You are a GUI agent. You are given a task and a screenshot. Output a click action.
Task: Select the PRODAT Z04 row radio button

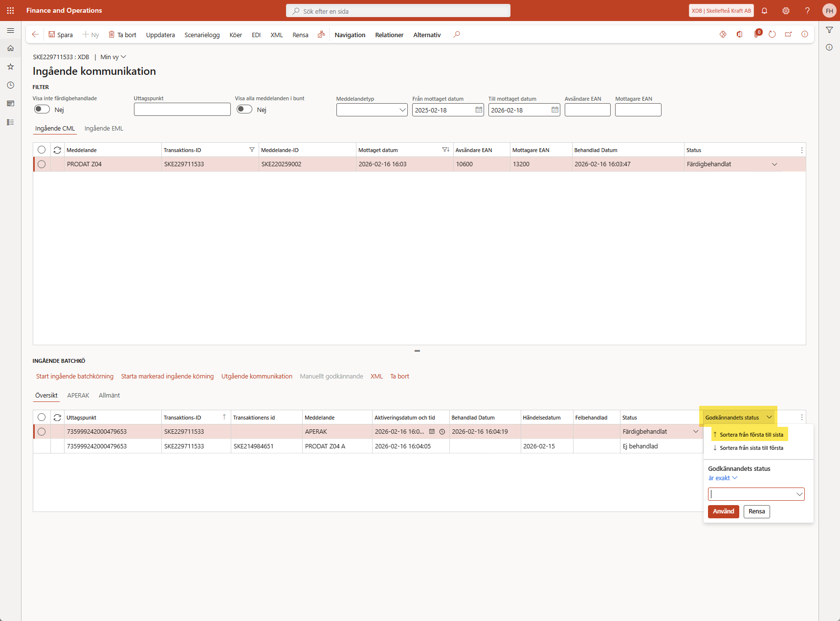click(x=42, y=164)
